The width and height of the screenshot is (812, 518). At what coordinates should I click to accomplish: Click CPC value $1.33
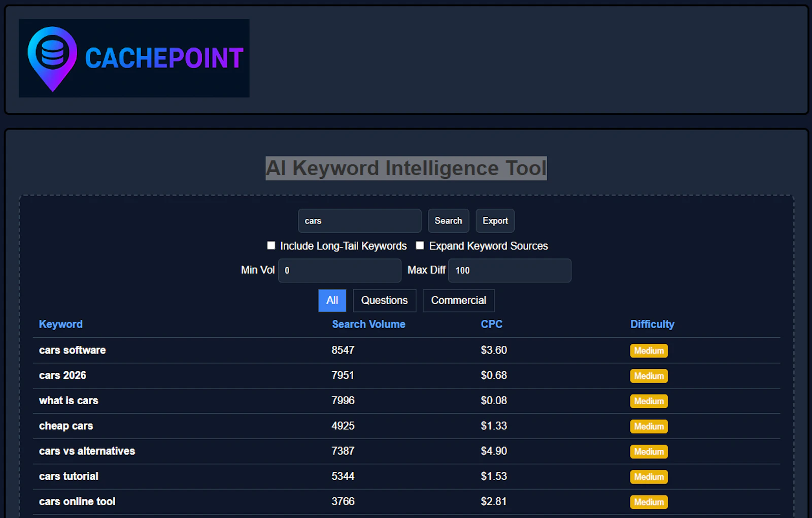[x=494, y=426]
